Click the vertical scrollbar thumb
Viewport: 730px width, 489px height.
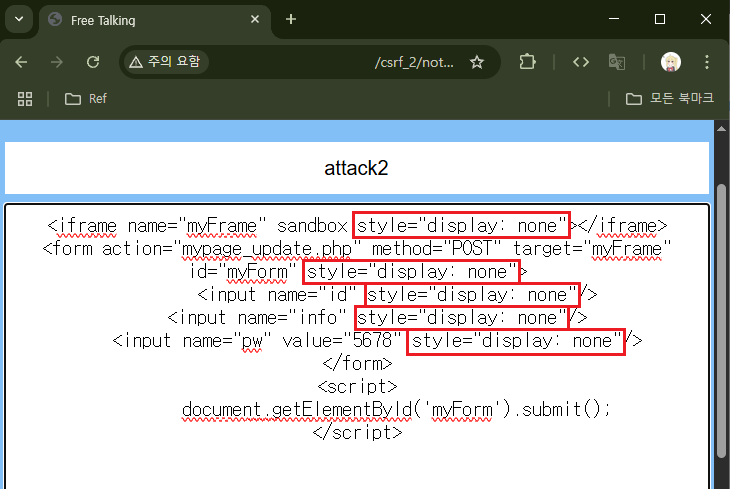(721, 321)
